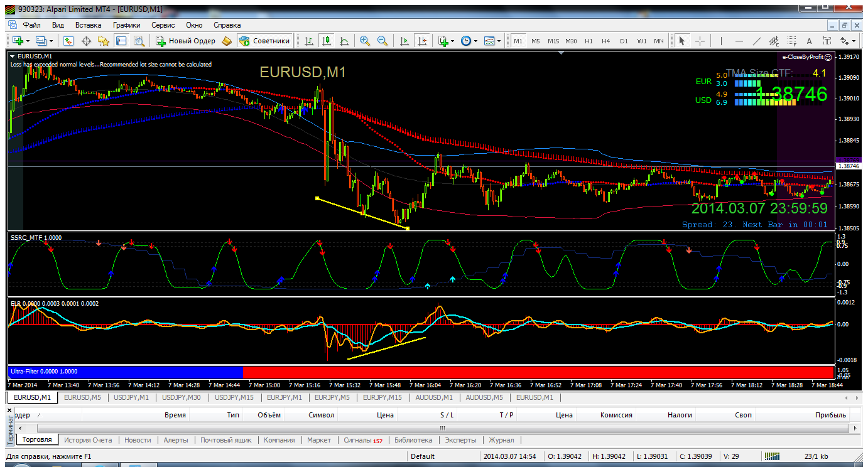Toggle the Советники auto-trading button
Viewport: 868px width, 467px height.
(264, 41)
